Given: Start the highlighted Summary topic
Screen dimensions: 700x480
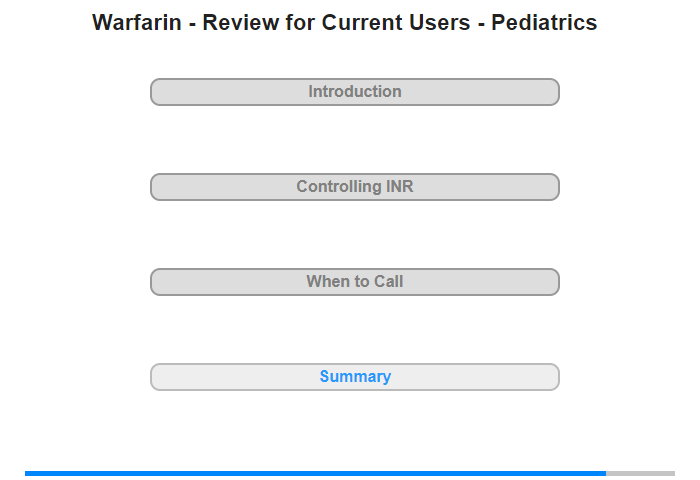Looking at the screenshot, I should click(354, 377).
